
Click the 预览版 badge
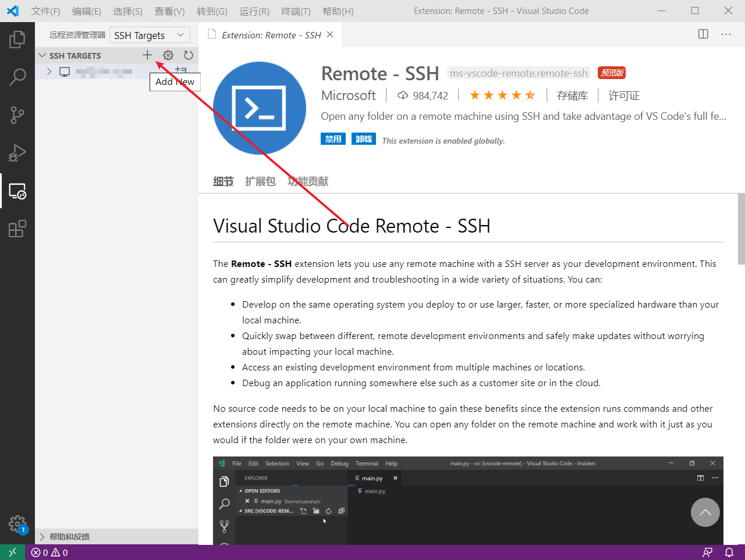612,73
